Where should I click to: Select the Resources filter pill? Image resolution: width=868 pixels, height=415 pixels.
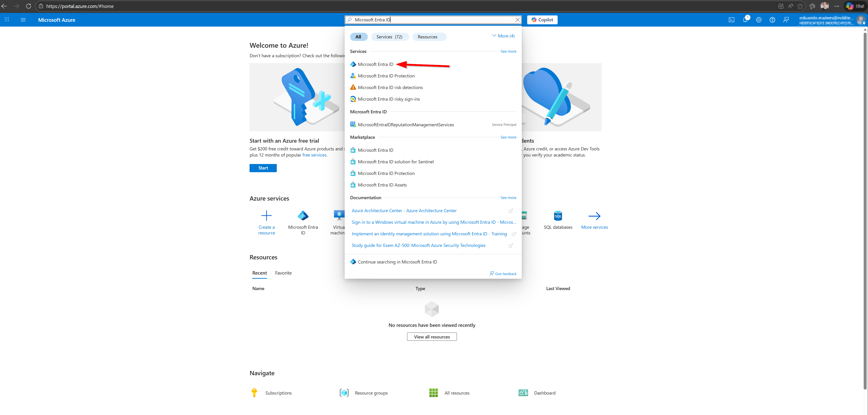coord(427,37)
